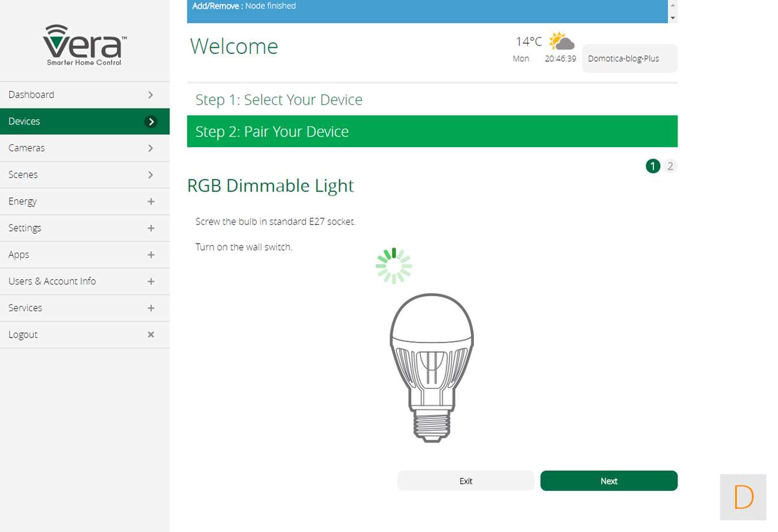Click the Dashboard chevron arrow

151,95
